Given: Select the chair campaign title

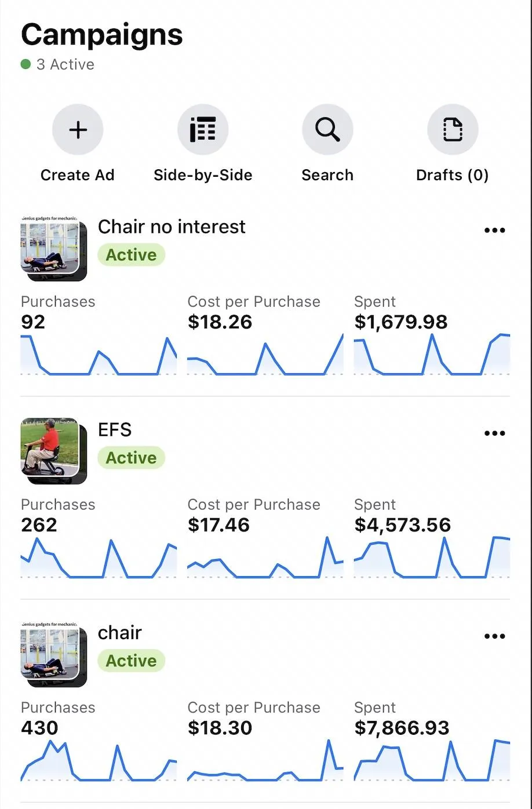Looking at the screenshot, I should click(120, 633).
